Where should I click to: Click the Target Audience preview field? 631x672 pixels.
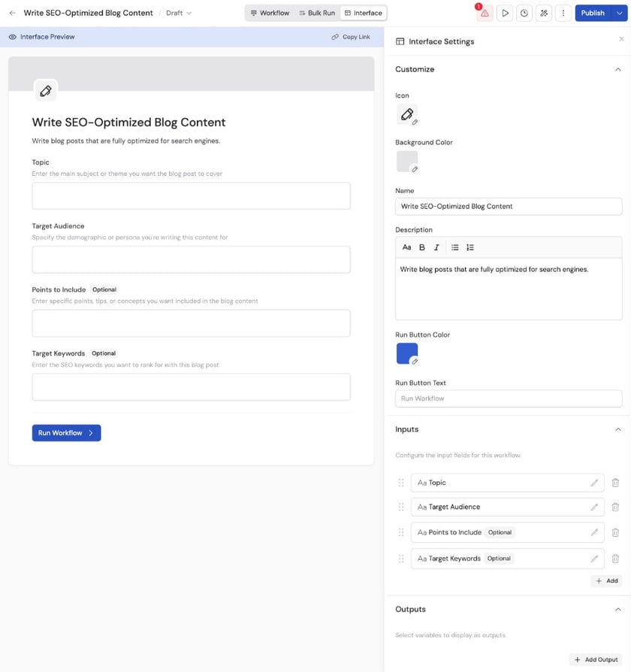pos(191,260)
